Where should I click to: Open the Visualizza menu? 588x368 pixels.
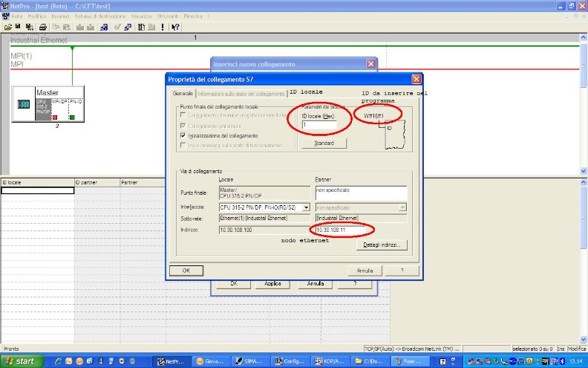coord(141,16)
